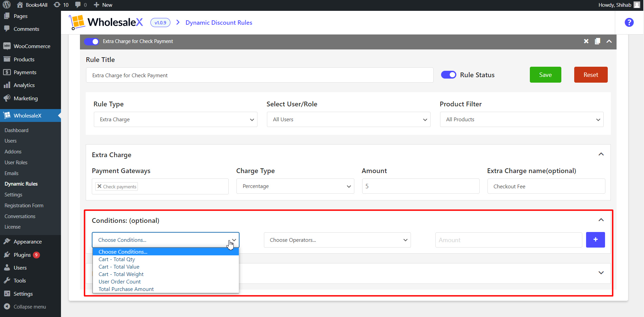Open User Roles submenu
This screenshot has width=644, height=317.
pyautogui.click(x=16, y=163)
